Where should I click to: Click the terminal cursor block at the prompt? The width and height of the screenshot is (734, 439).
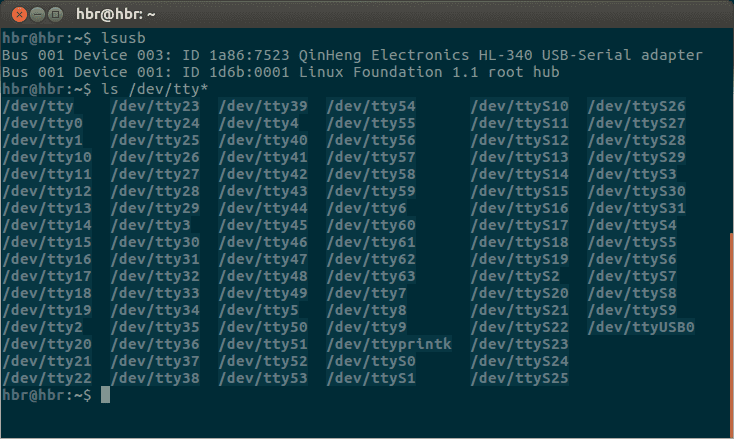[x=105, y=395]
